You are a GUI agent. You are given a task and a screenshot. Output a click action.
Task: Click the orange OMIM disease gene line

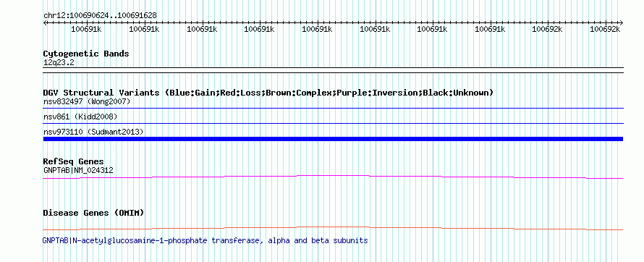click(333, 228)
